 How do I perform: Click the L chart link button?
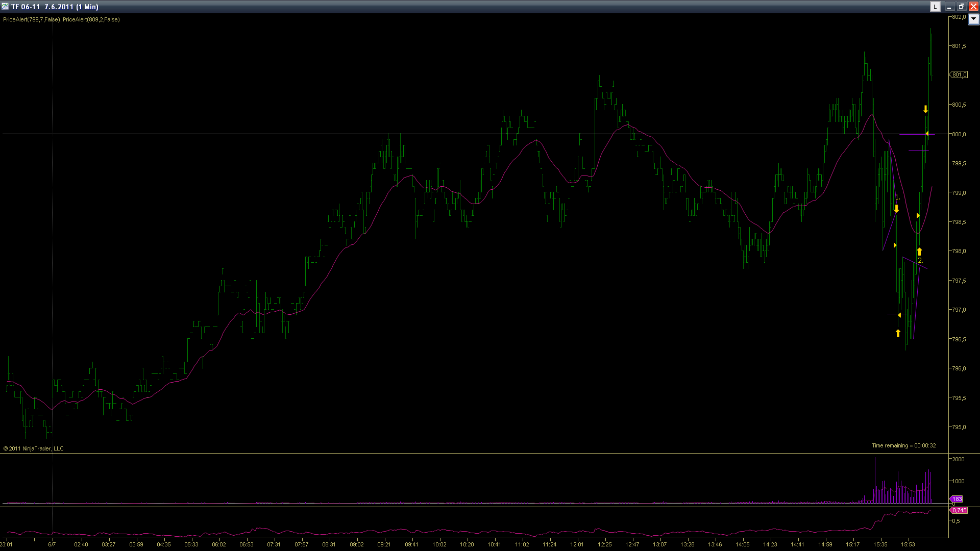[935, 7]
